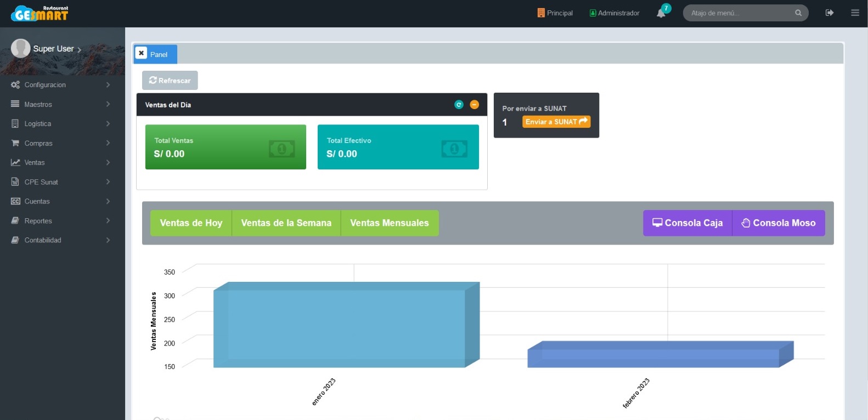The width and height of the screenshot is (868, 420).
Task: Click the teal refresh icon in Ventas del Dia
Action: pos(459,105)
